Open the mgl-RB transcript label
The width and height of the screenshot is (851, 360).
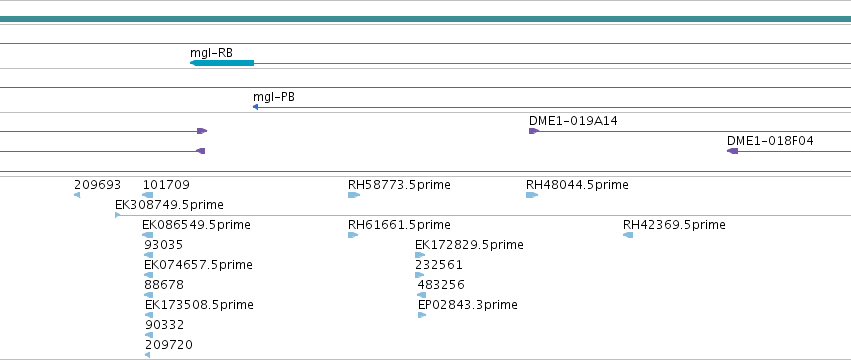coord(211,53)
